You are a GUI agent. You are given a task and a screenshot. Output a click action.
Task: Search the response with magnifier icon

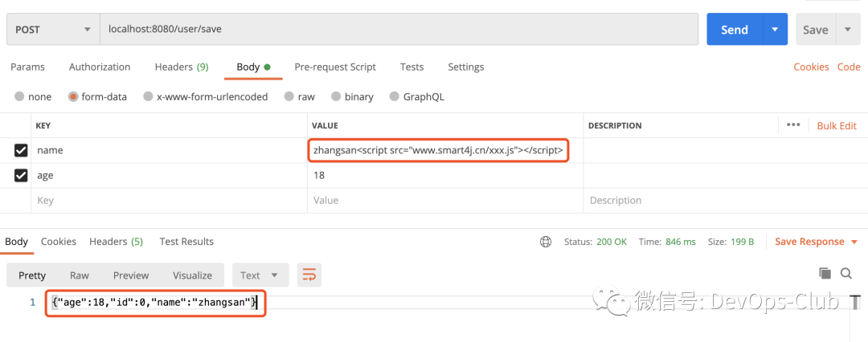845,273
